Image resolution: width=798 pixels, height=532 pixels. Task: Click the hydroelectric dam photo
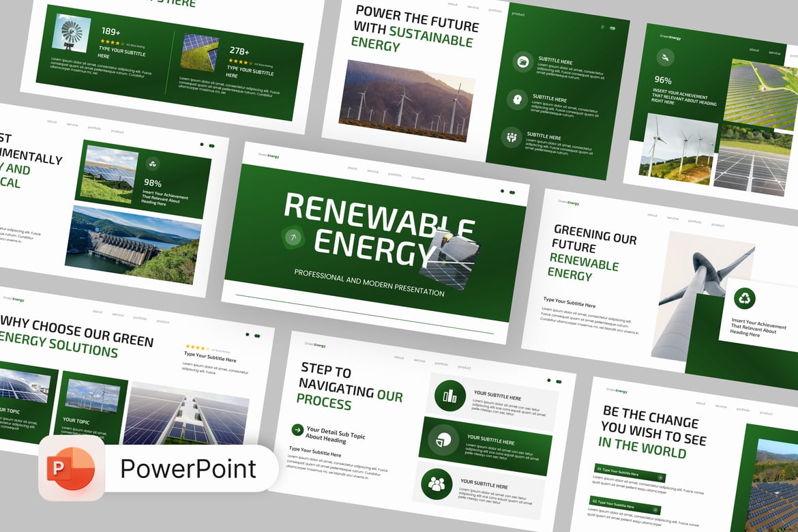133,244
